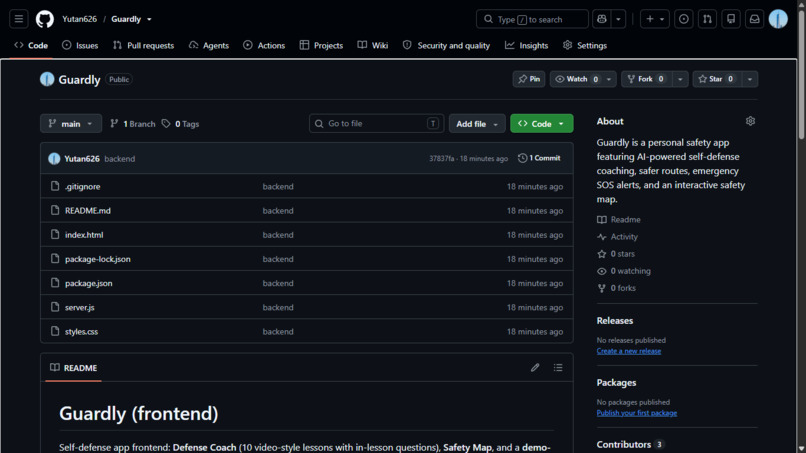Click file icon beside .gitignore
This screenshot has width=806, height=453.
click(x=55, y=186)
